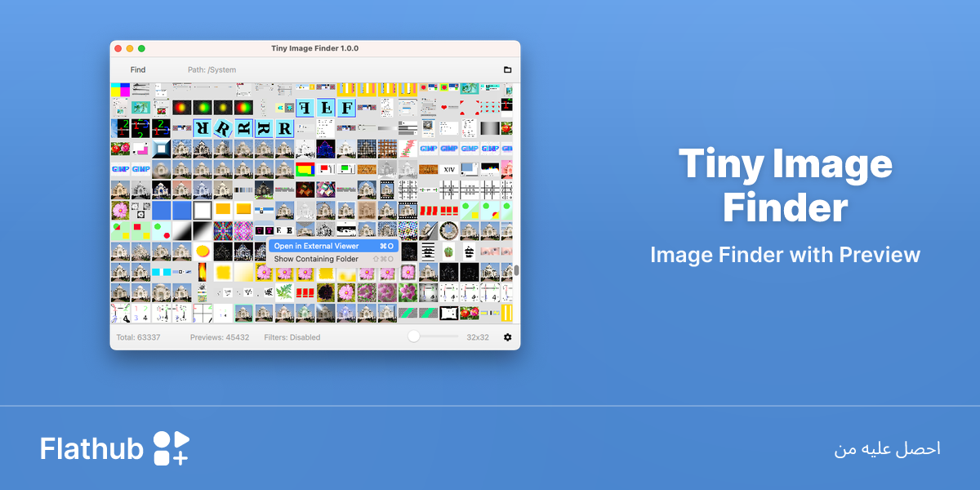Screen dimensions: 980x490
Task: Choose Show Containing Folder
Action: 333,259
